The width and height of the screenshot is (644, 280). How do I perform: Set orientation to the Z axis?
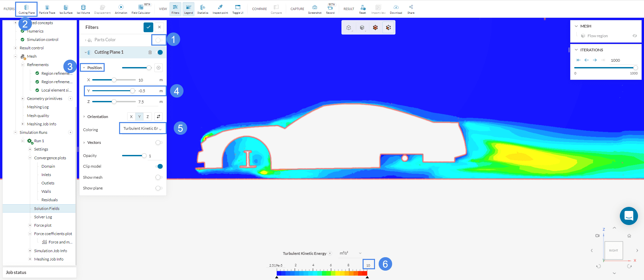coord(148,117)
